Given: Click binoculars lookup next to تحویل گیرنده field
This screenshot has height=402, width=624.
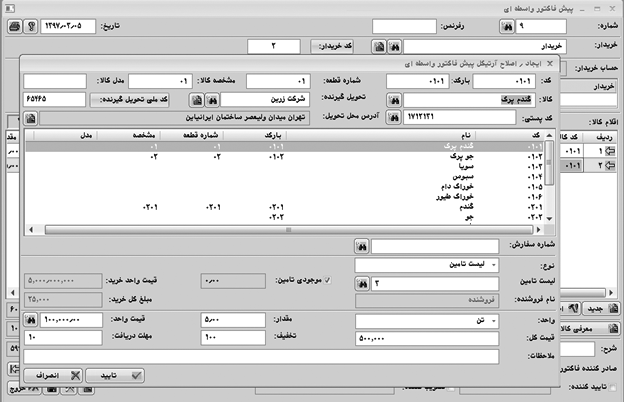Looking at the screenshot, I should (x=211, y=100).
